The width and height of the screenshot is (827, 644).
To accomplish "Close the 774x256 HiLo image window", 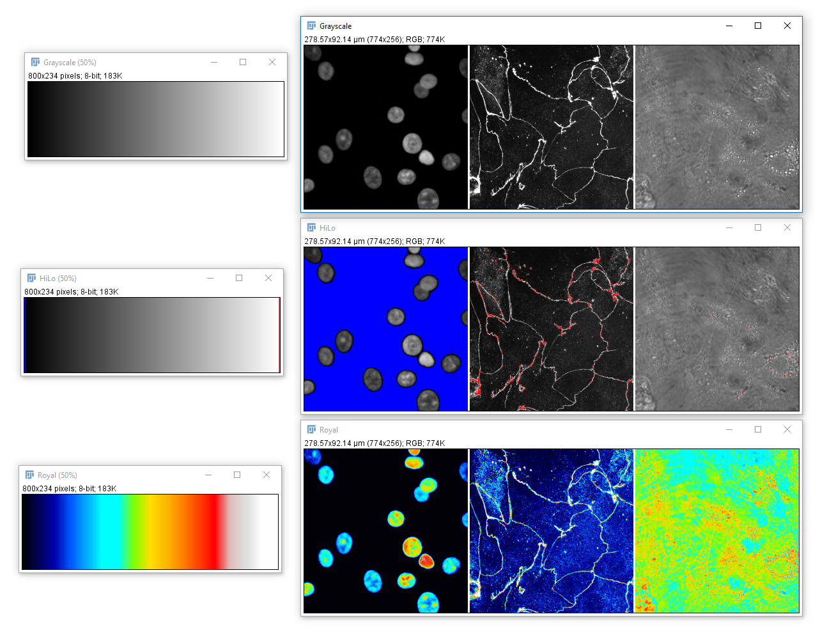I will 787,228.
